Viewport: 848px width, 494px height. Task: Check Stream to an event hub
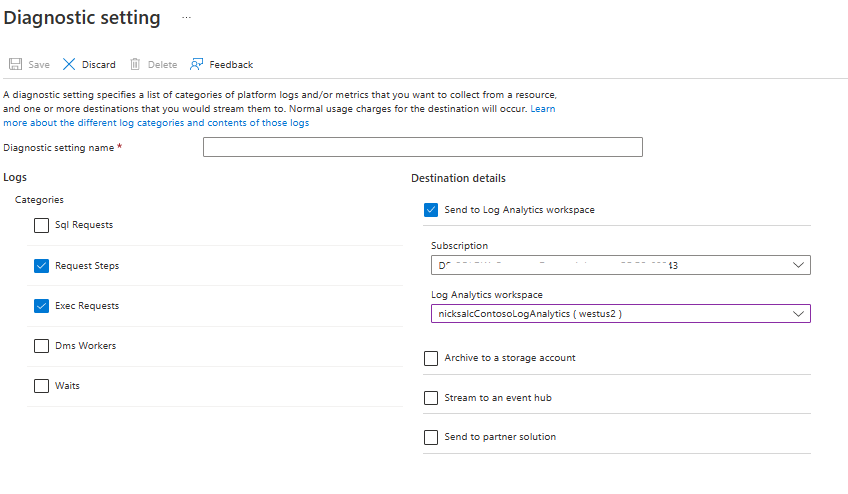coord(431,398)
